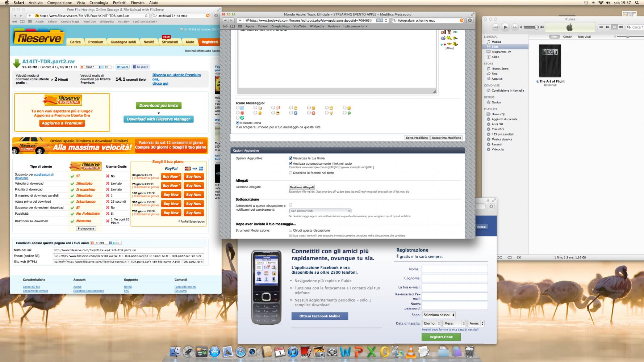Screen dimensions: 644x362
Task: Toggle Analizza automaticamente i link checkbox
Action: [290, 163]
